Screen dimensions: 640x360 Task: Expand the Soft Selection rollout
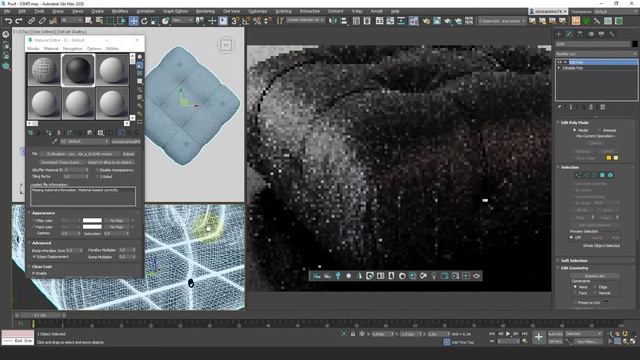(574, 260)
